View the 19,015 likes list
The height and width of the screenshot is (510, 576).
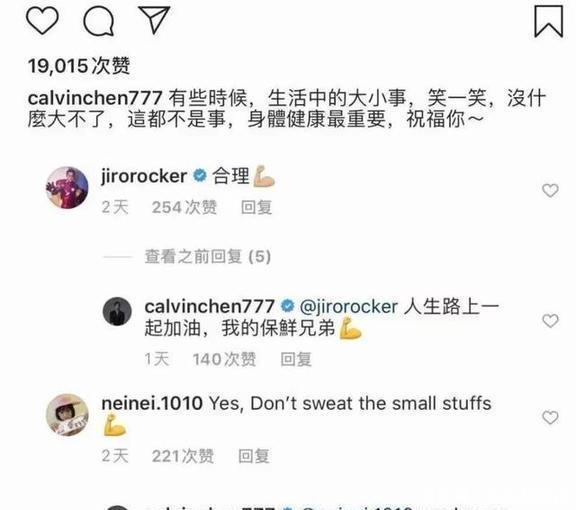tap(79, 66)
